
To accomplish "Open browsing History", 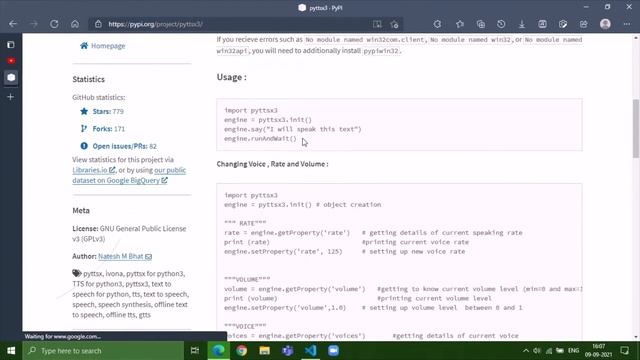I will [x=501, y=24].
